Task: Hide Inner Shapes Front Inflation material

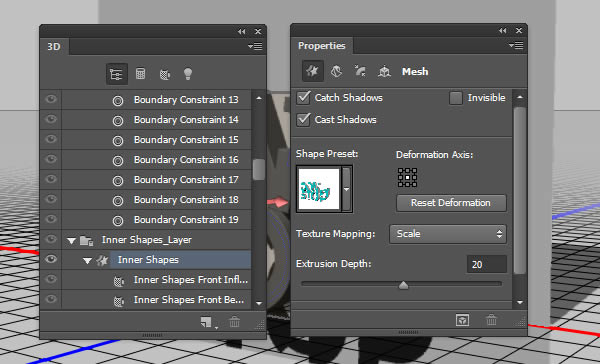Action: pos(51,279)
